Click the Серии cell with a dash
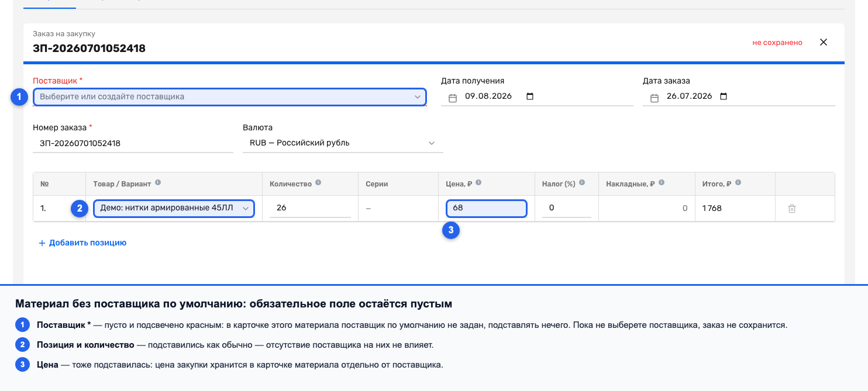Image resolution: width=868 pixels, height=391 pixels. [x=398, y=208]
